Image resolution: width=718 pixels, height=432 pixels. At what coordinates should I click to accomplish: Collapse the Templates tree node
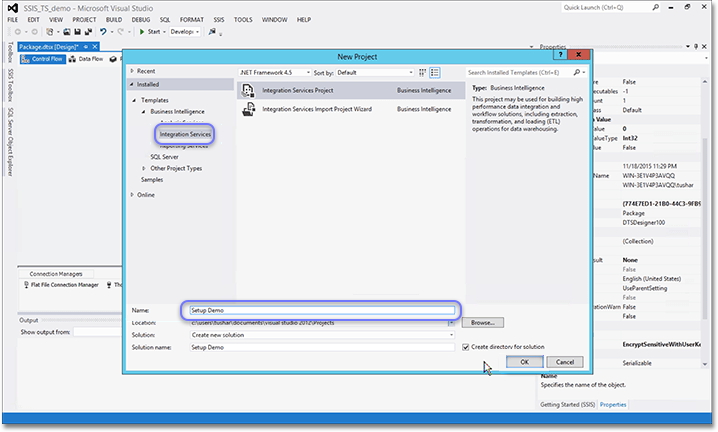[134, 100]
